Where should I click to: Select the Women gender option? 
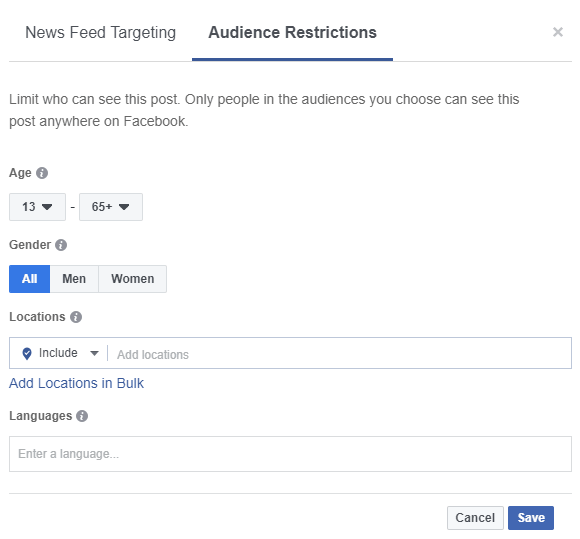pyautogui.click(x=132, y=279)
